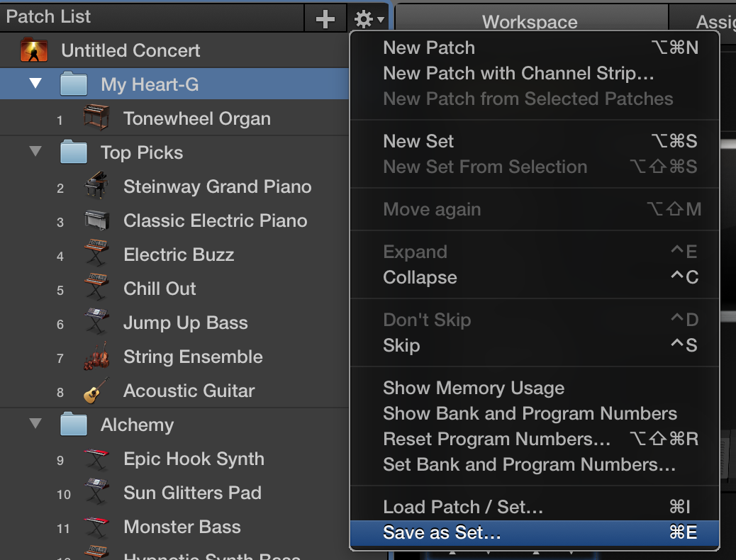Click the Jump Up Bass icon
The height and width of the screenshot is (560, 736).
pyautogui.click(x=96, y=322)
